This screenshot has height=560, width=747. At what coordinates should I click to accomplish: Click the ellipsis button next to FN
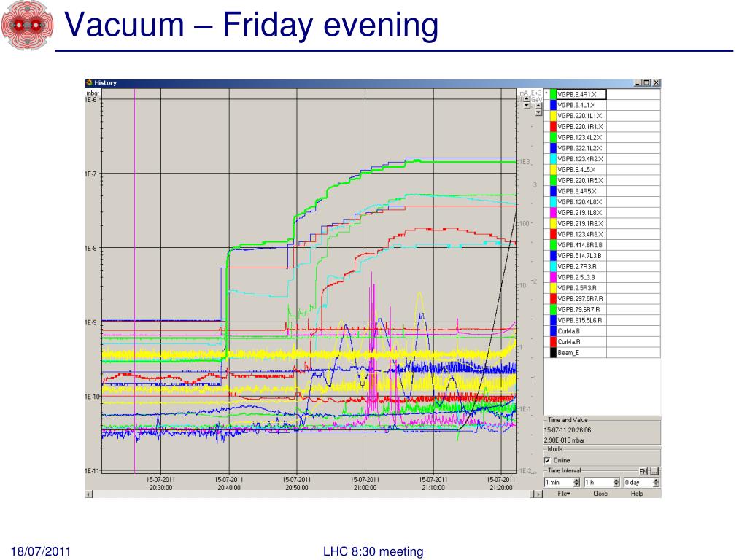click(x=654, y=471)
